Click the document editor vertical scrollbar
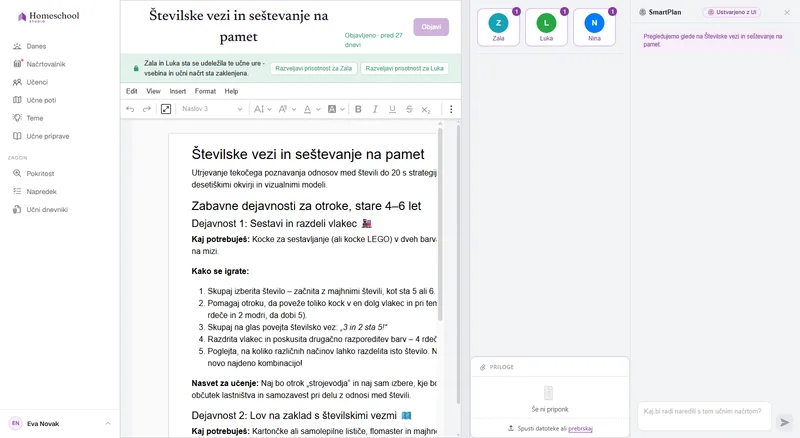800x438 pixels. pyautogui.click(x=440, y=225)
